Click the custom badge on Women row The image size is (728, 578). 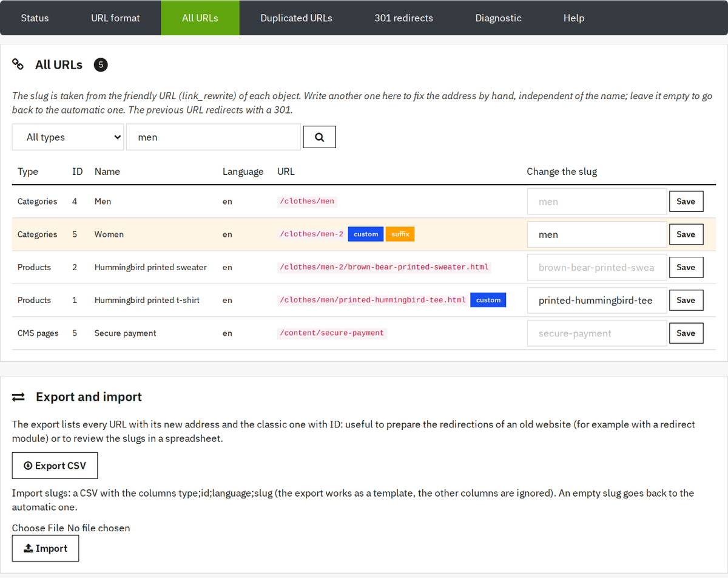click(x=366, y=234)
